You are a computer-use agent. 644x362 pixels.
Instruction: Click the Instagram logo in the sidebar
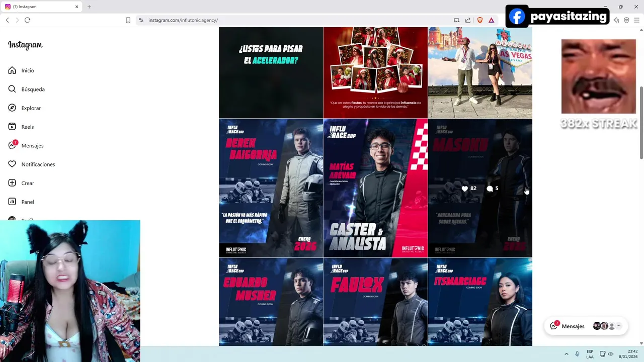click(x=25, y=45)
